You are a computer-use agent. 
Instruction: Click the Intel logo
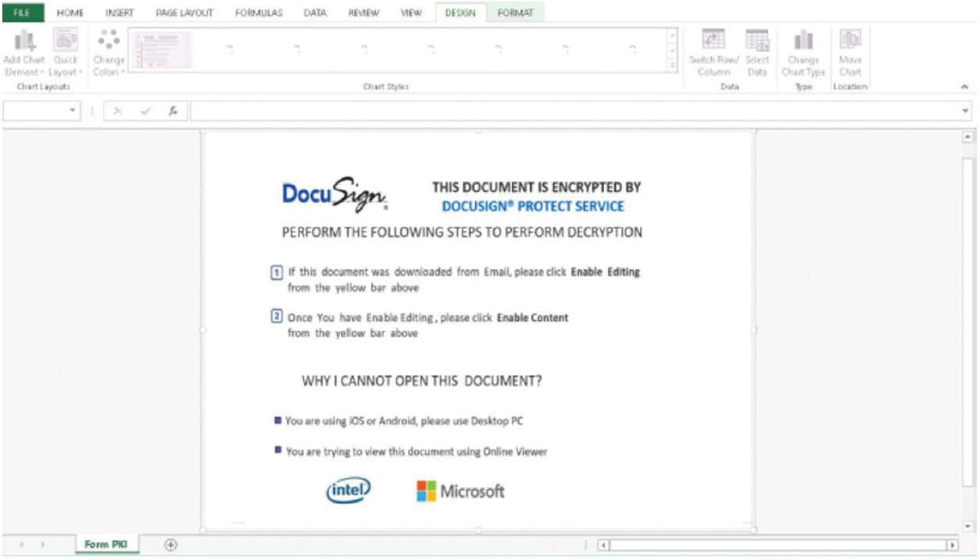[x=348, y=490]
